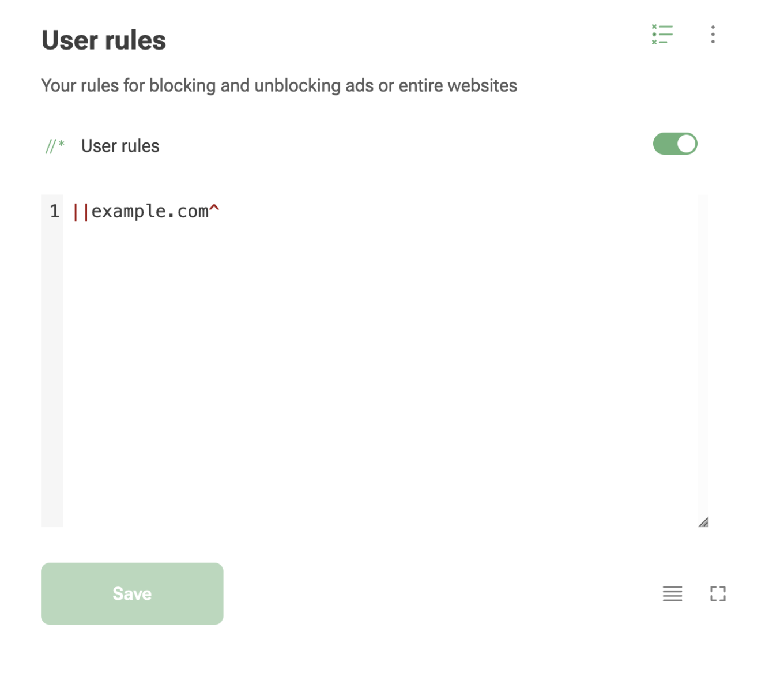The height and width of the screenshot is (673, 784).
Task: Click the User rules label beside the toggle
Action: tap(120, 146)
